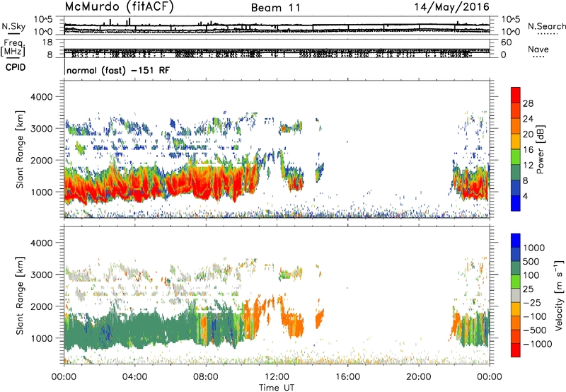Click the 'Slant Range [km]' label of the velocity panel

20,296
